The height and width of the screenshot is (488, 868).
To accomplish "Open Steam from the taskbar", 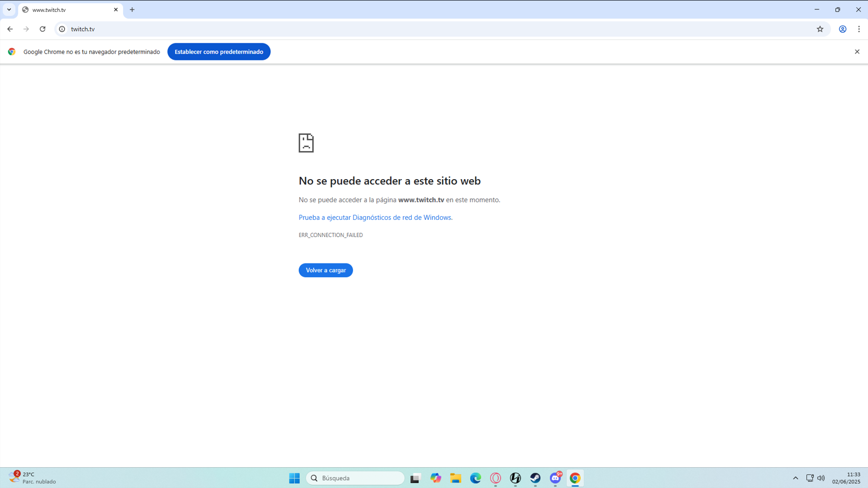I will point(535,478).
